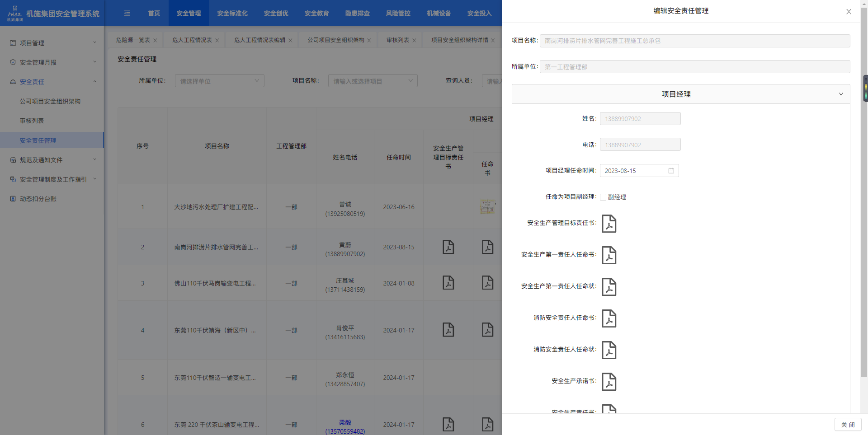868x435 pixels.
Task: Open the 消防安全责任人任命状 PDF icon
Action: pos(609,350)
